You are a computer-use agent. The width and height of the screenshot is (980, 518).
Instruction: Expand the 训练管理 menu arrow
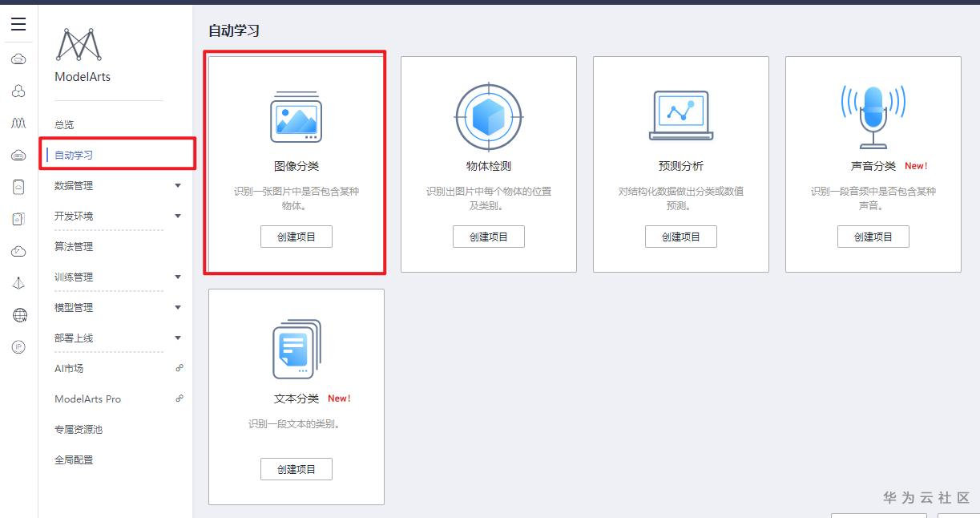pyautogui.click(x=178, y=277)
